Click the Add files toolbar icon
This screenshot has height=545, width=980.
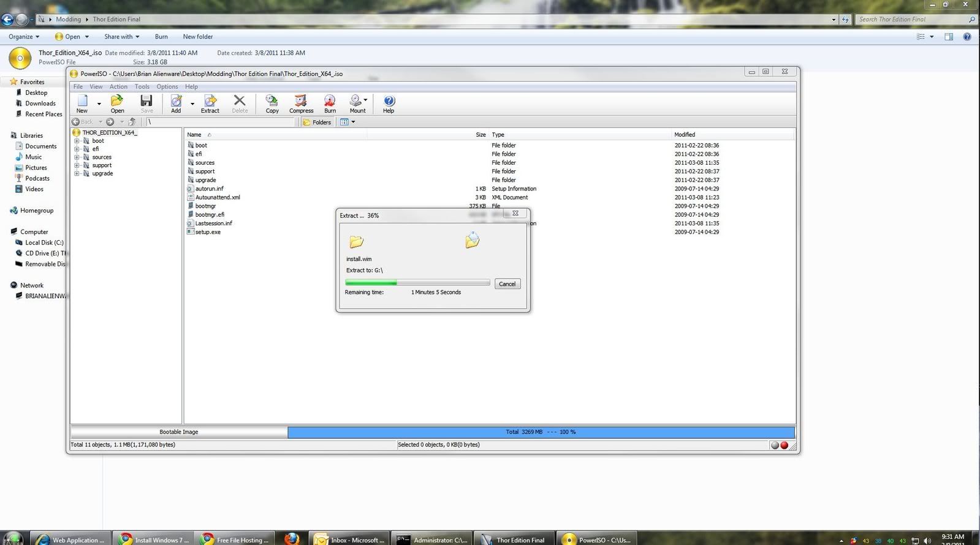pyautogui.click(x=176, y=103)
